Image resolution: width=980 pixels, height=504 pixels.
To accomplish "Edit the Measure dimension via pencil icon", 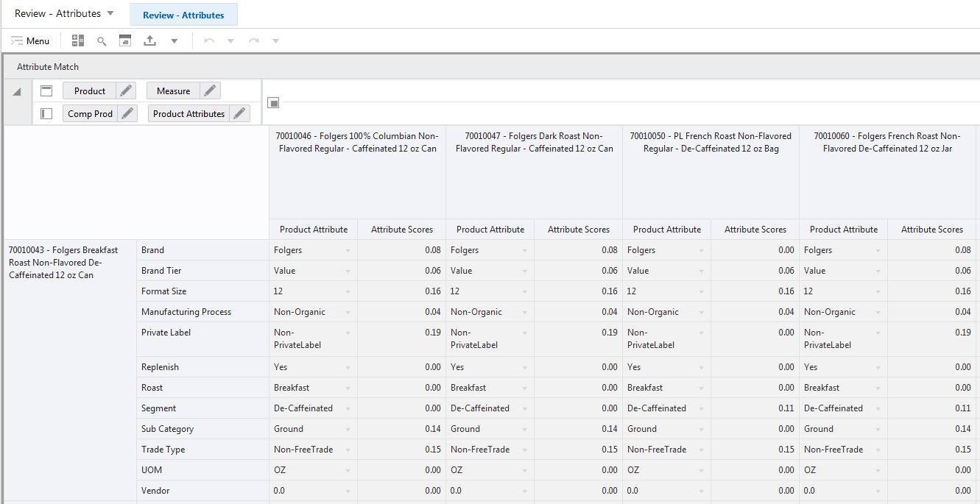I will (211, 91).
